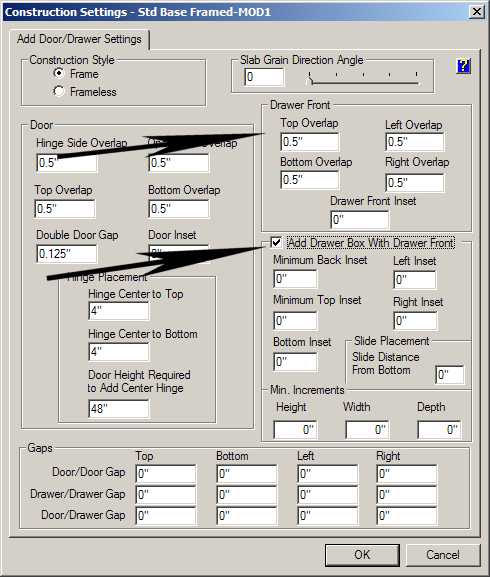Edit the Min. Increments Width field
490x577 pixels.
click(x=367, y=429)
